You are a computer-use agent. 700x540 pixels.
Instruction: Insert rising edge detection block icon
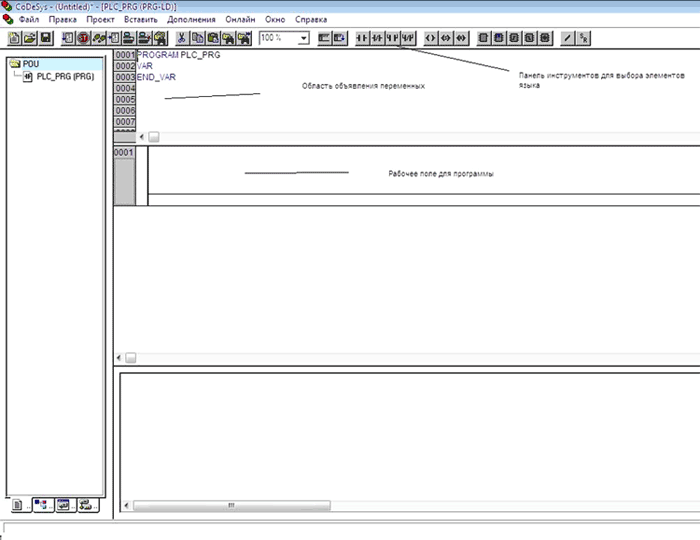pyautogui.click(x=514, y=38)
